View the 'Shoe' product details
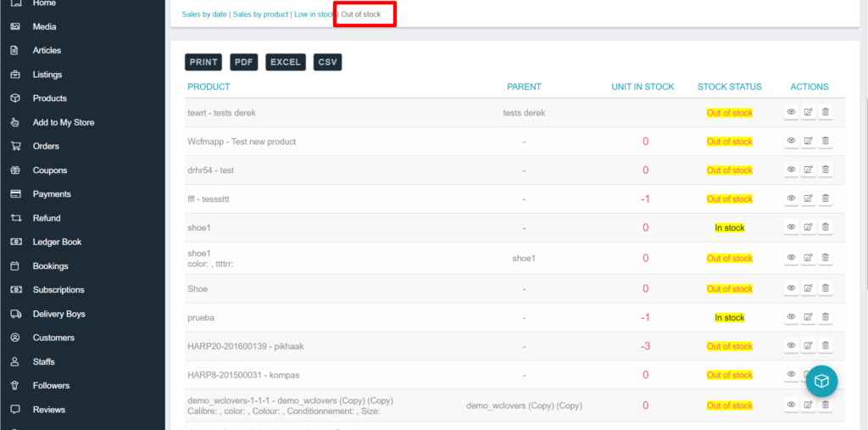Viewport: 868px width, 430px height. [x=791, y=288]
